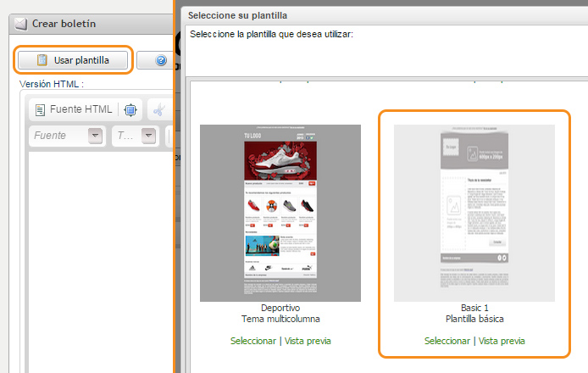This screenshot has height=373, width=588.
Task: Click the Usar plantilla button
Action: tap(73, 60)
